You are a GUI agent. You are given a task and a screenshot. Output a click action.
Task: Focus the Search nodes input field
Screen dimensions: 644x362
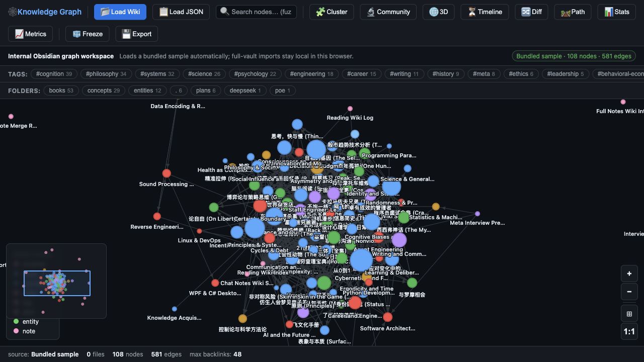(256, 12)
